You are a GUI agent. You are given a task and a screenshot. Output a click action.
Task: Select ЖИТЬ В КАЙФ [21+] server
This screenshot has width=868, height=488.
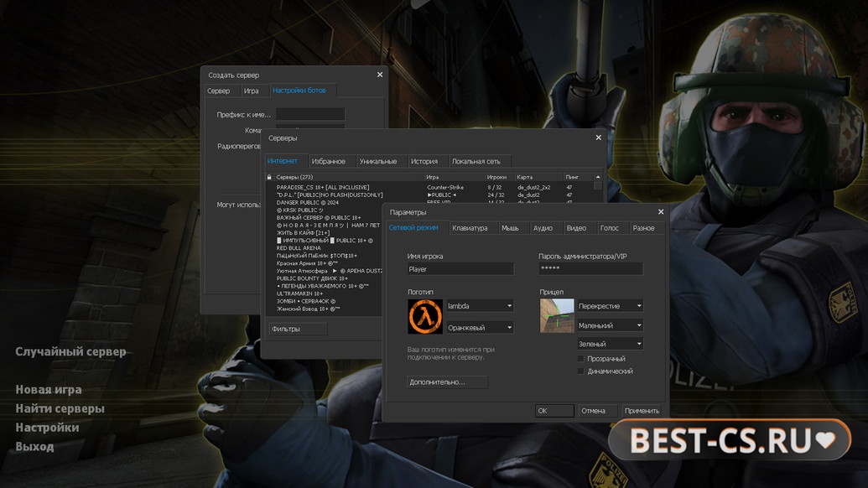pyautogui.click(x=325, y=233)
